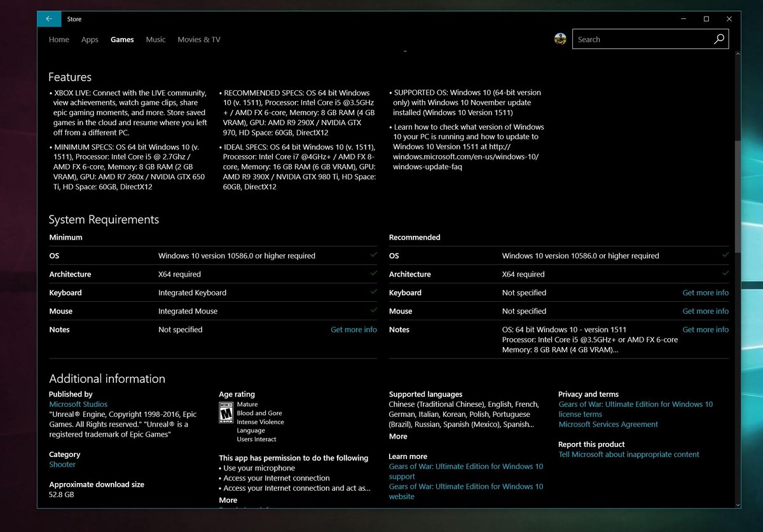Click the Minimum Mouse checkmark
The height and width of the screenshot is (532, 763).
point(373,310)
